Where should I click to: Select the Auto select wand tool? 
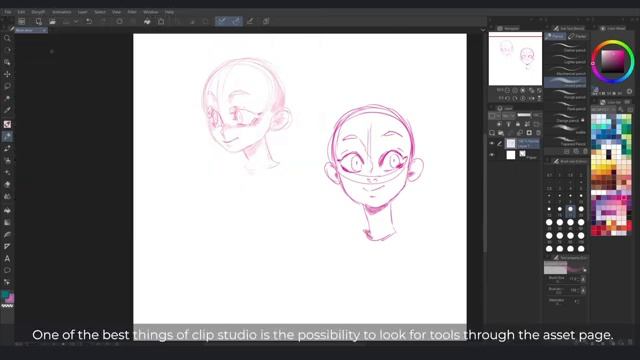click(x=7, y=98)
